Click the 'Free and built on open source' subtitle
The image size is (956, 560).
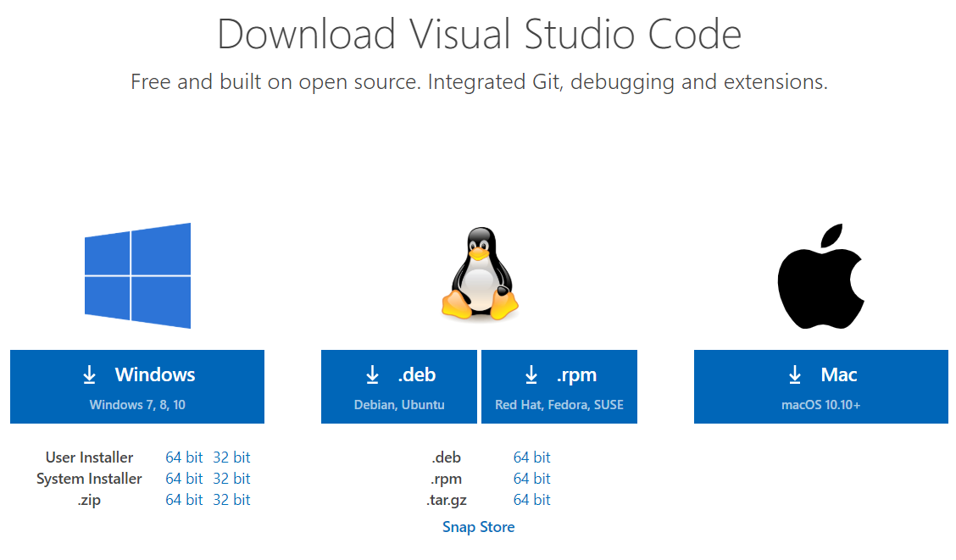coord(479,81)
